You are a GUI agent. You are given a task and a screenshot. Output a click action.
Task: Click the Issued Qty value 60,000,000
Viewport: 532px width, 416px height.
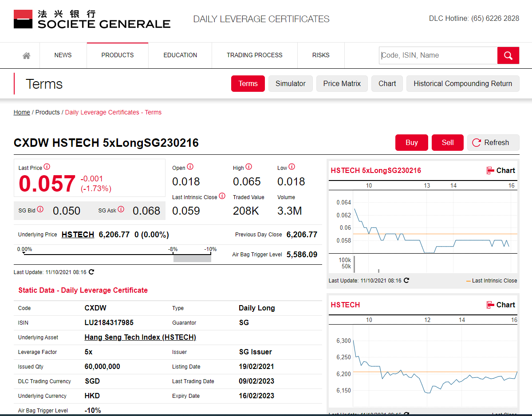[102, 366]
